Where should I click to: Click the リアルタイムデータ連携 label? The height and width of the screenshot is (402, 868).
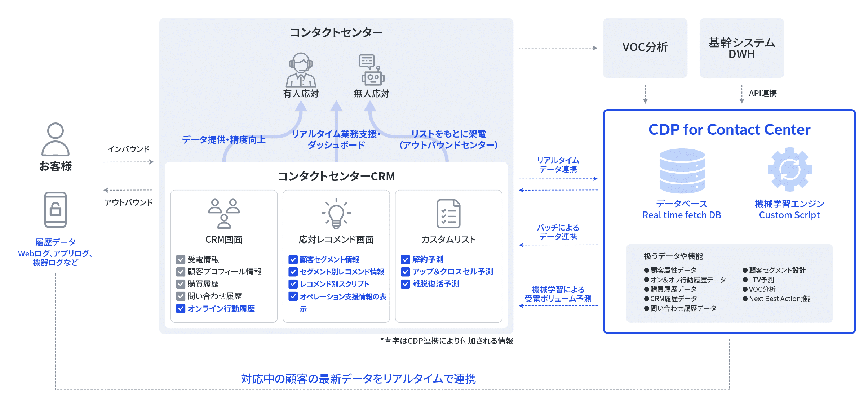tap(558, 165)
